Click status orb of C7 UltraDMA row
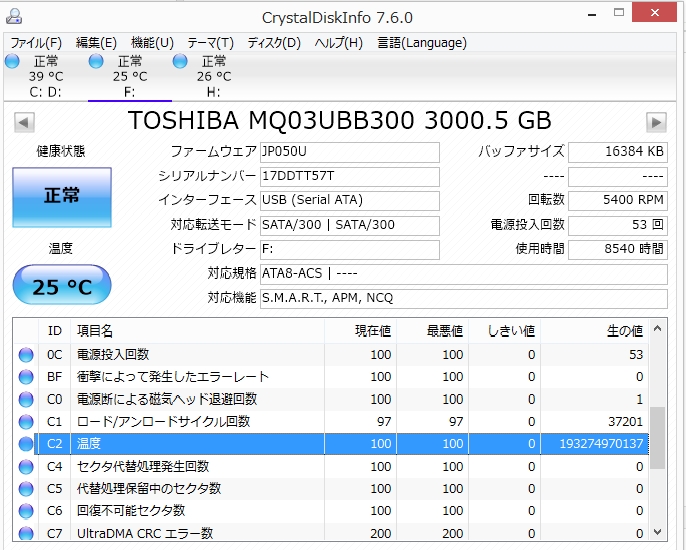This screenshot has width=686, height=550. pyautogui.click(x=26, y=533)
